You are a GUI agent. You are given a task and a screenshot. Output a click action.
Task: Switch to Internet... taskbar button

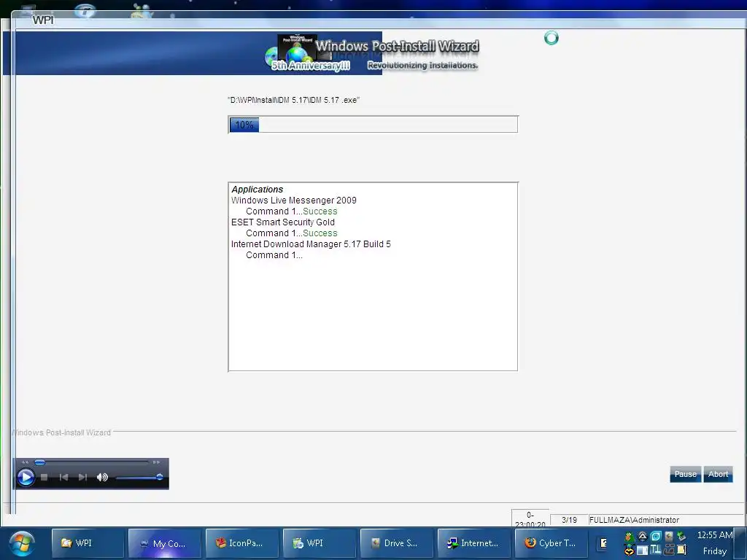[473, 542]
